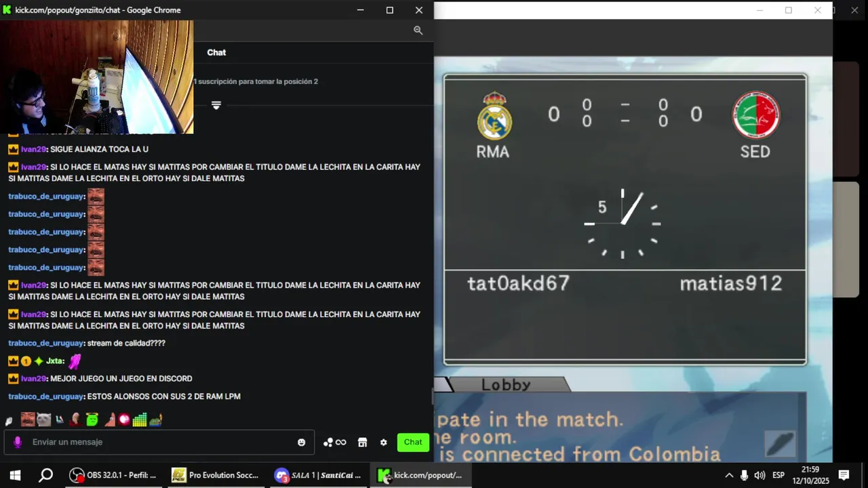
Task: Click '1 suscripción para tomar la posición 2' text
Action: pyautogui.click(x=256, y=81)
